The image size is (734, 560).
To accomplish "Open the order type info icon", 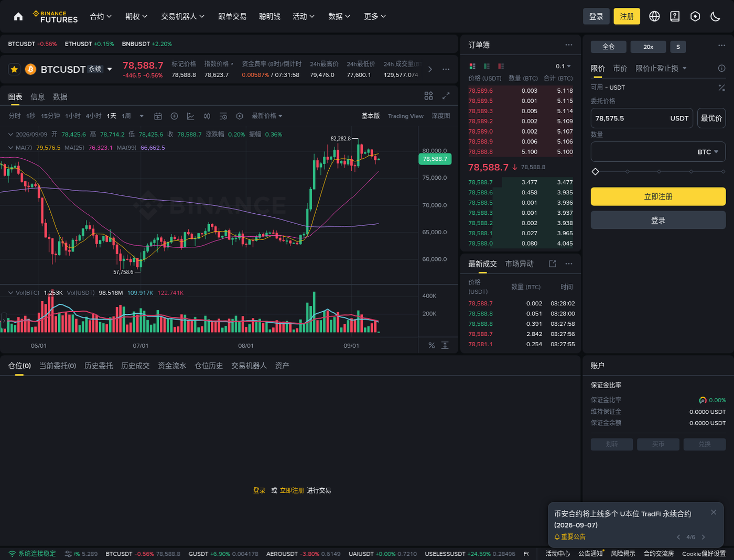I will click(721, 68).
